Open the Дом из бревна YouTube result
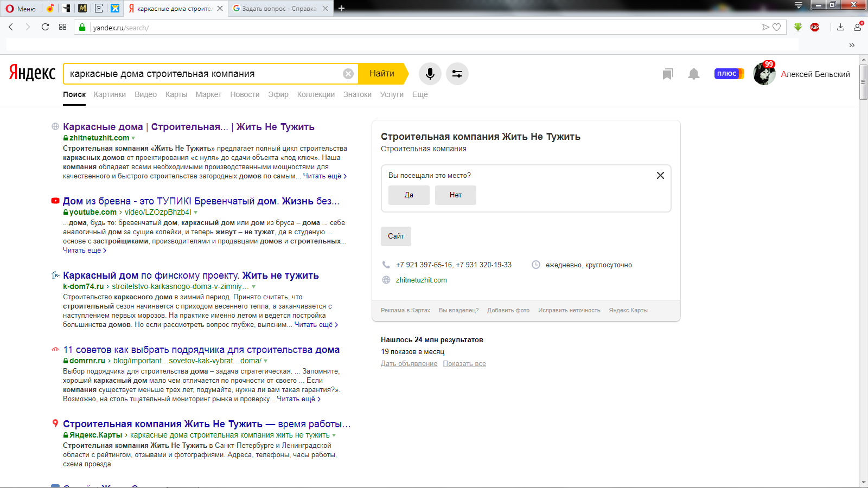 click(201, 201)
